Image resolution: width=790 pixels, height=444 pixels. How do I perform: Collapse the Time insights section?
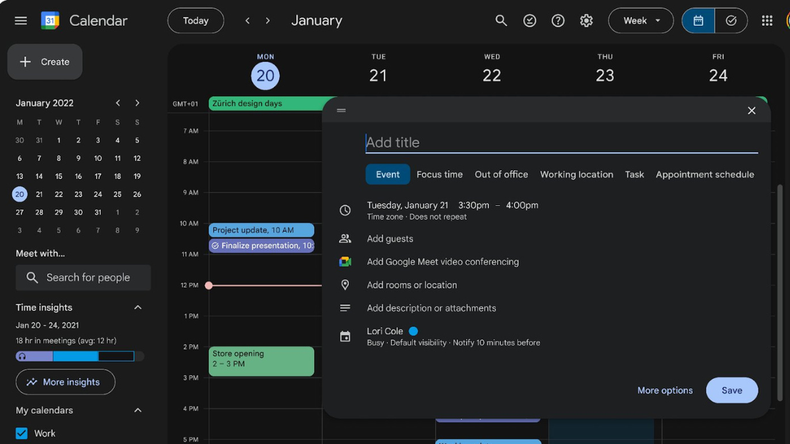(x=138, y=307)
